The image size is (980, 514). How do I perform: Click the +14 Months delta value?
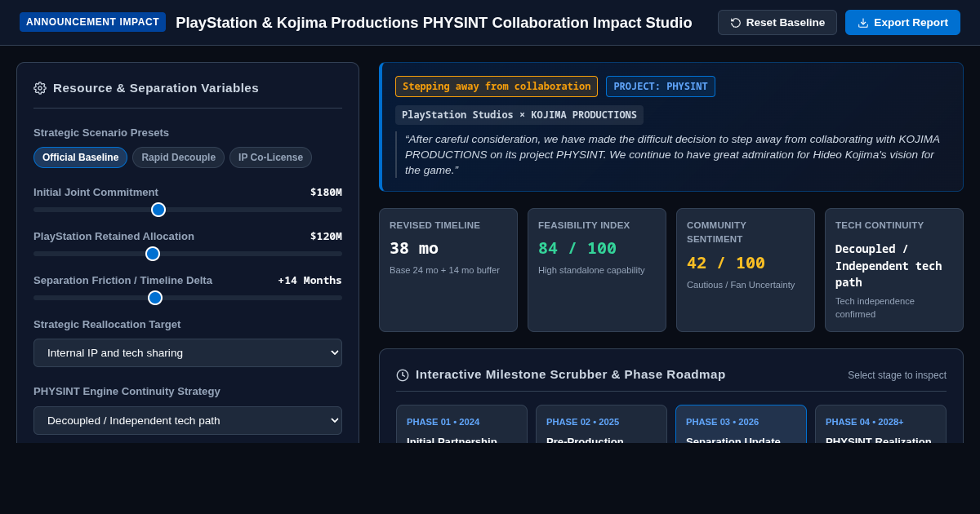pos(310,281)
